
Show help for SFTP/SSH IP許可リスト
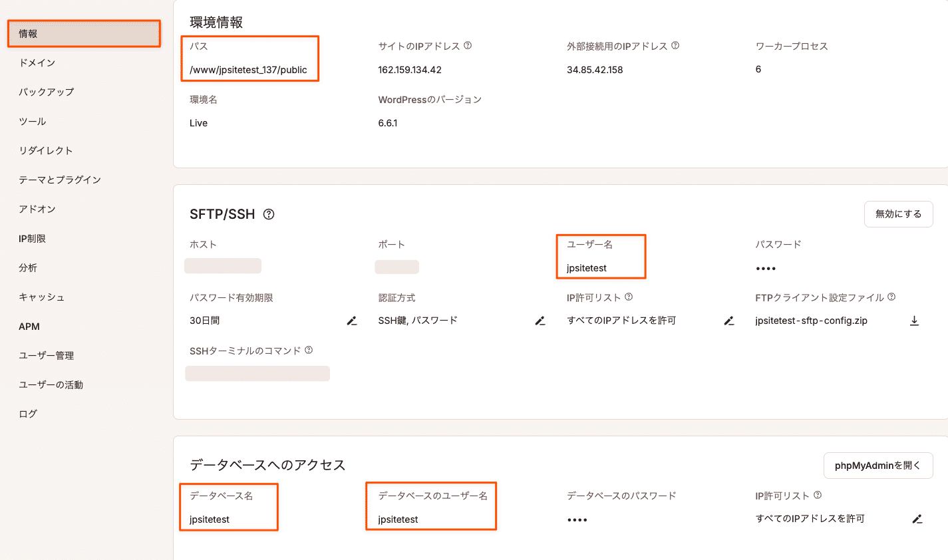point(629,297)
